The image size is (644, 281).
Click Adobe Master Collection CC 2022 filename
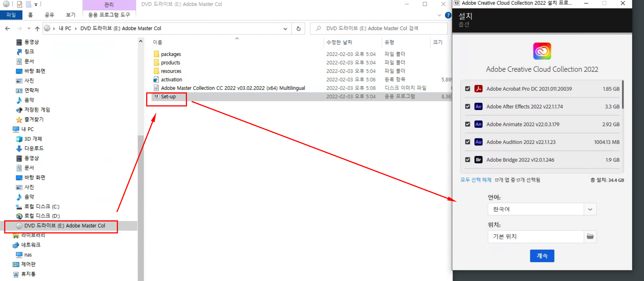pos(233,88)
